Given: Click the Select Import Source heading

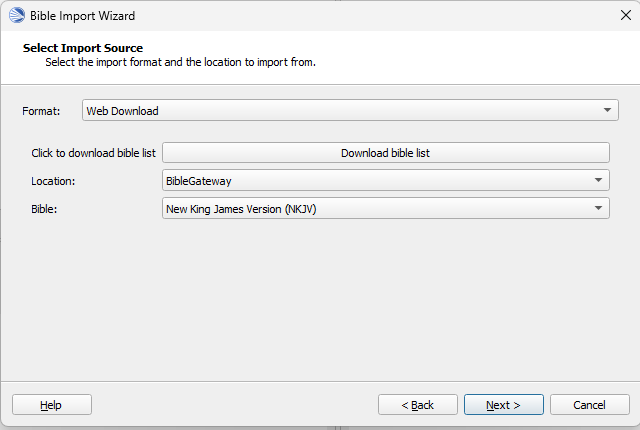Looking at the screenshot, I should pos(83,48).
